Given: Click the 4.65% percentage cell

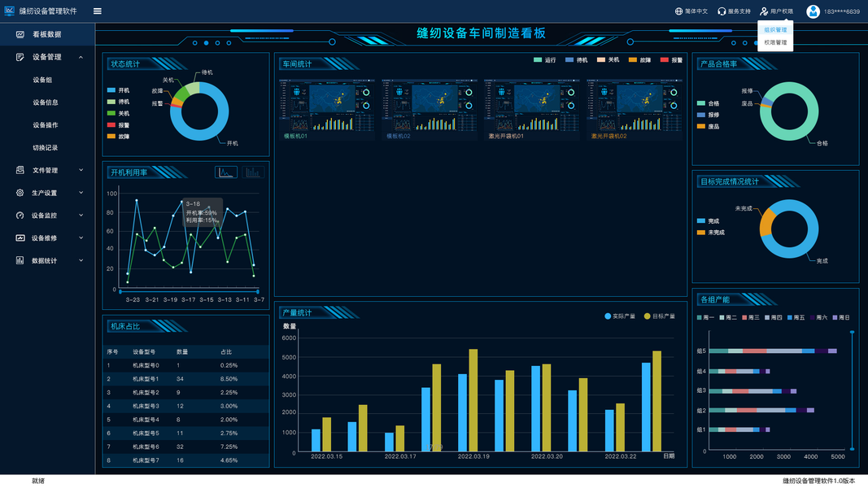Looking at the screenshot, I should tap(229, 460).
